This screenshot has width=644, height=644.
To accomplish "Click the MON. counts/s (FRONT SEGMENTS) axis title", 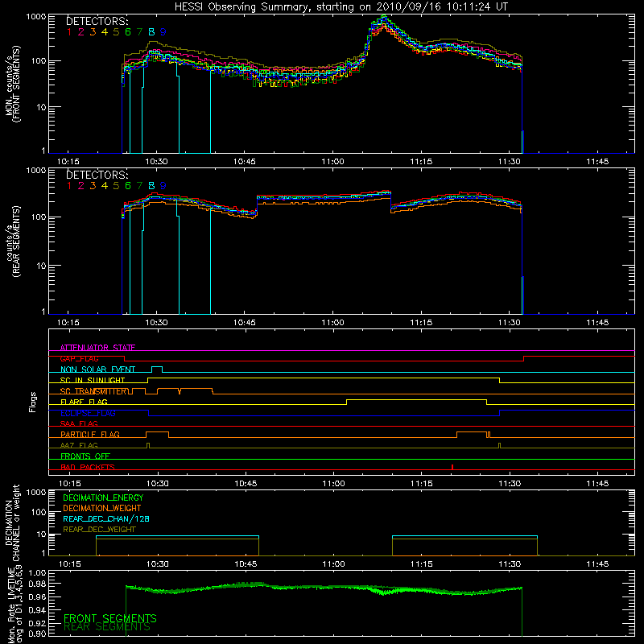I will click(12, 84).
